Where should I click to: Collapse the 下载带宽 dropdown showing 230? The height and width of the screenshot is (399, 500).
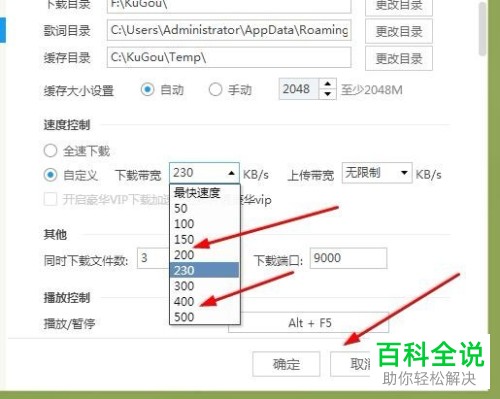click(204, 173)
